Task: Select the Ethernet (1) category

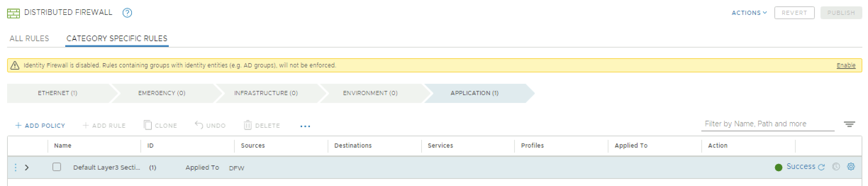Action: click(57, 93)
